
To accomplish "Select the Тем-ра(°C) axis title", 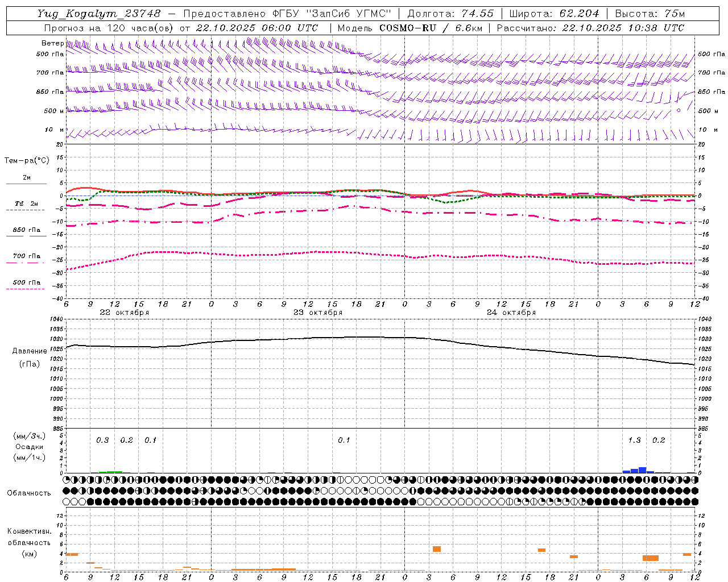I will click(27, 161).
